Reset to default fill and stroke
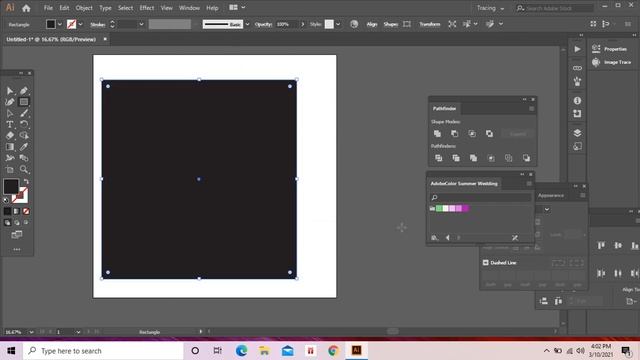The image size is (640, 360). click(x=6, y=200)
